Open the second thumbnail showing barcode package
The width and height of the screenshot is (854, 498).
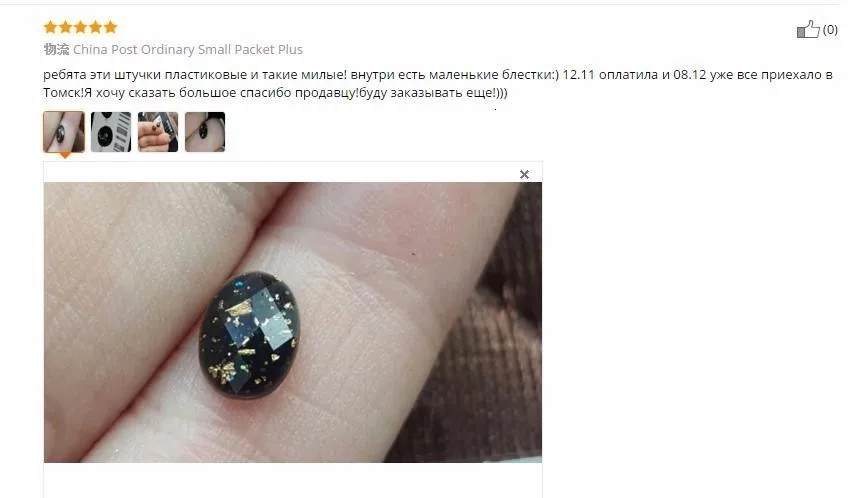click(111, 132)
